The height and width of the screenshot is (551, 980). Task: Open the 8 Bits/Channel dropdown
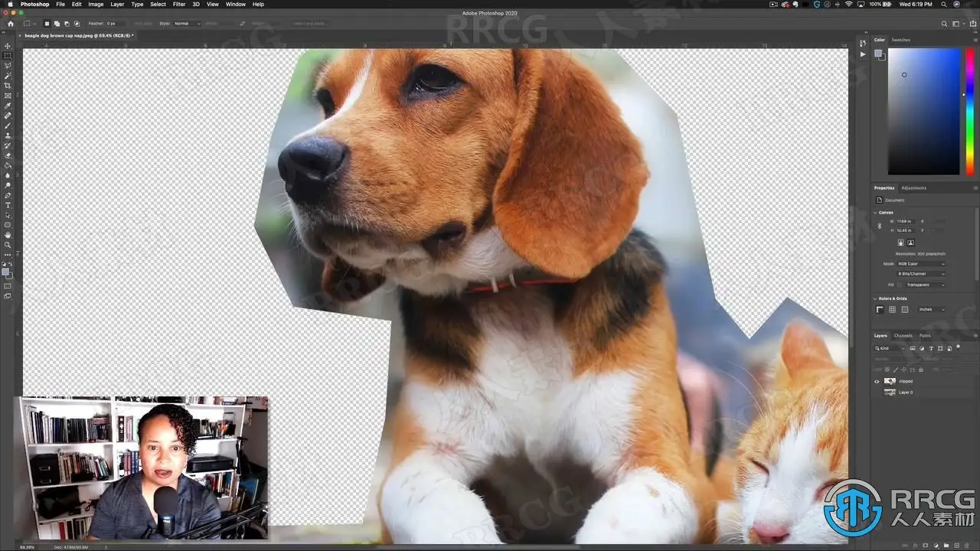coord(921,274)
